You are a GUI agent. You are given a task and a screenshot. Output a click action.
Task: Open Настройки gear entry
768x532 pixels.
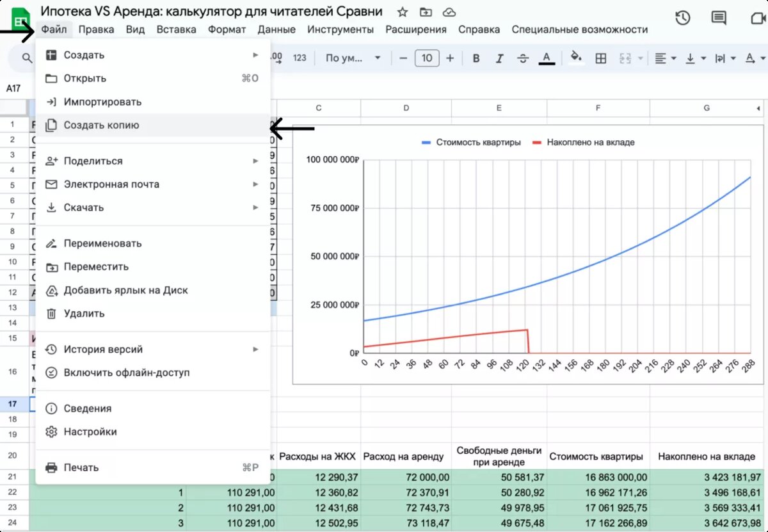153,431
